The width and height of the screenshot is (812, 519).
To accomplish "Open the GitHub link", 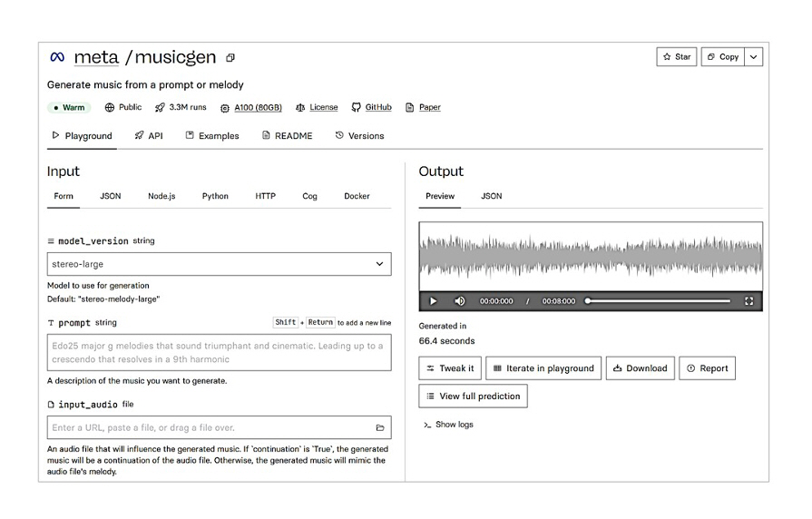I will coord(372,107).
